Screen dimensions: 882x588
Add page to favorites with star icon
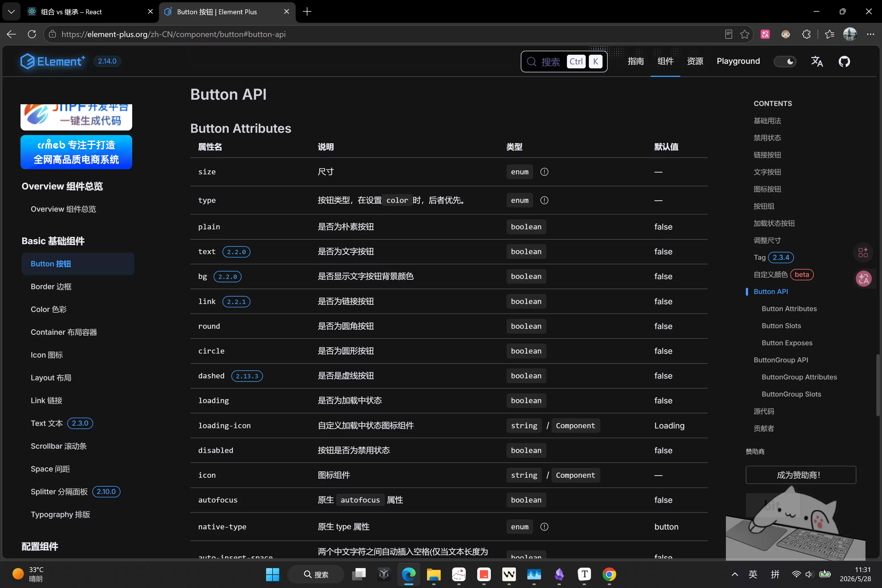[x=744, y=34]
